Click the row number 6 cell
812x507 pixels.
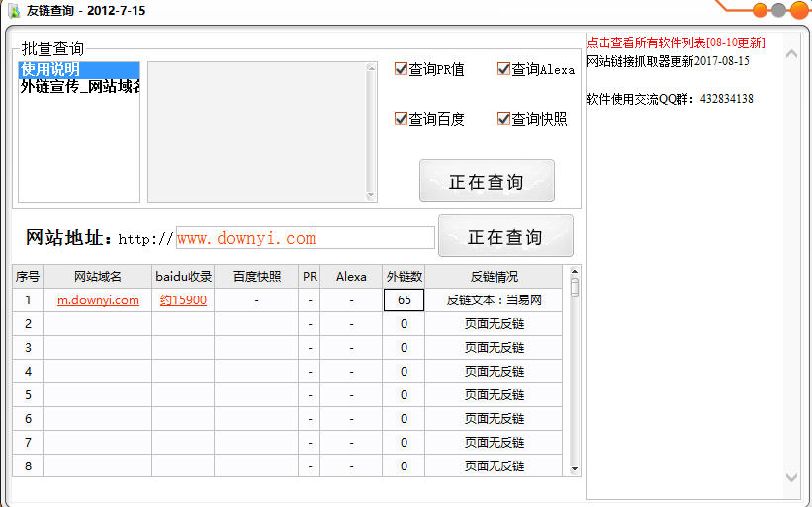(28, 418)
